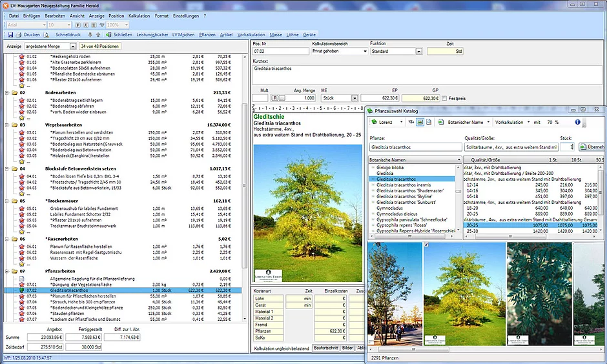Select Gleditsia triacanthos 'Skyline' in plant list
Image resolution: width=607 pixels, height=364 pixels.
tap(404, 196)
